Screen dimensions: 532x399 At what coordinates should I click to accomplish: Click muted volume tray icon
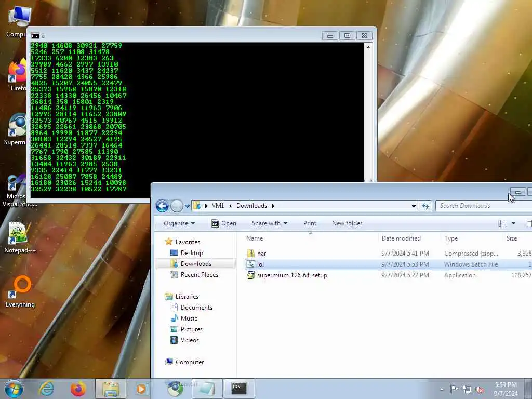[x=480, y=390]
